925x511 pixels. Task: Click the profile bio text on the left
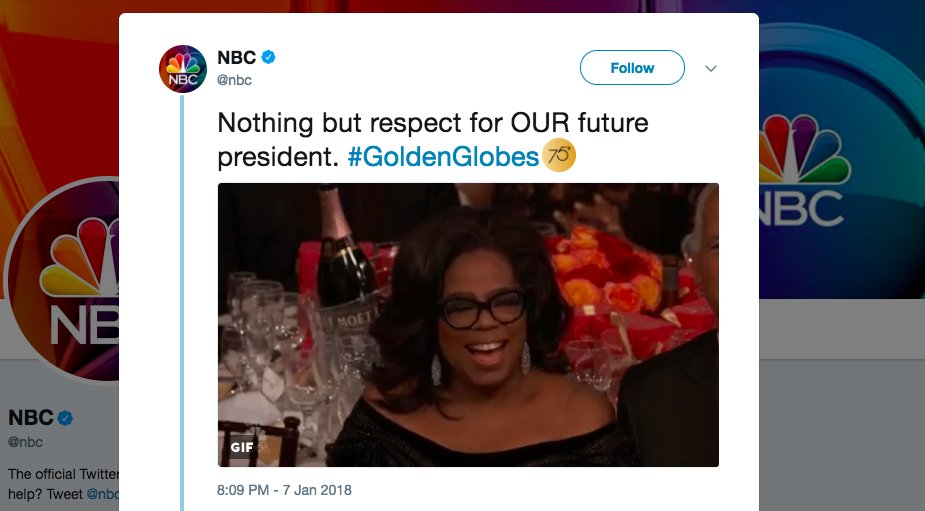click(x=63, y=484)
